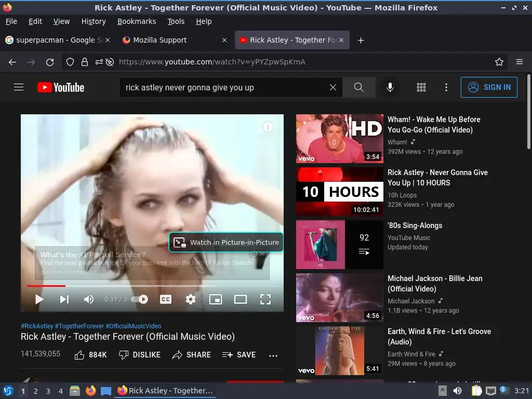The width and height of the screenshot is (532, 399).
Task: Close the Yahoo payroll ad overlay
Action: click(263, 254)
